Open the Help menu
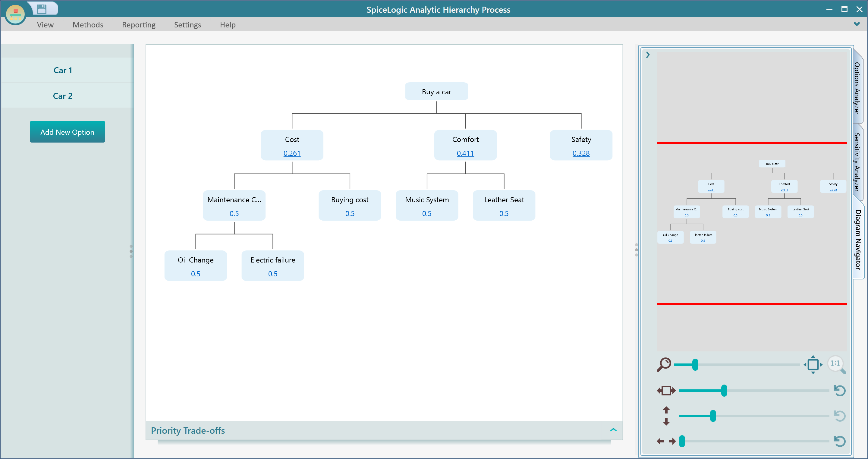Viewport: 868px width, 459px height. (228, 25)
